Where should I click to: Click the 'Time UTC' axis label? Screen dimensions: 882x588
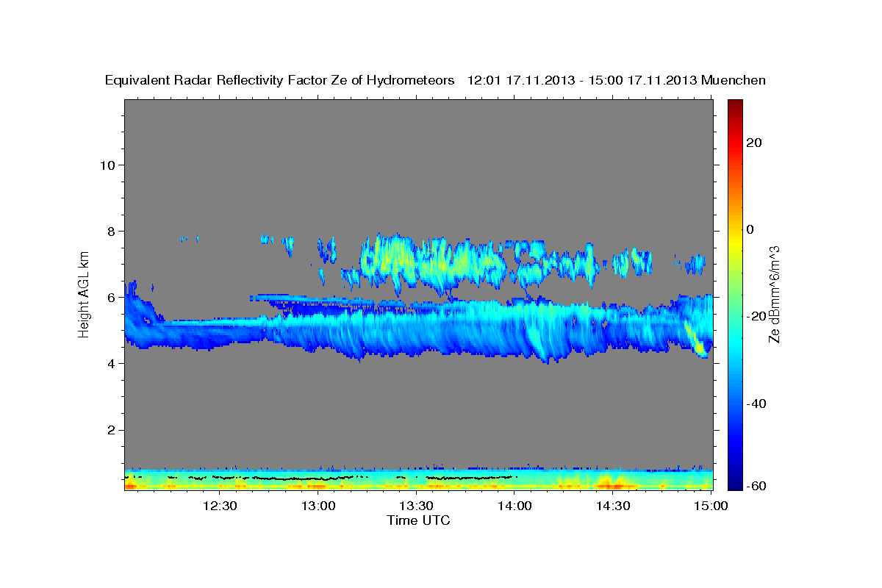point(418,520)
